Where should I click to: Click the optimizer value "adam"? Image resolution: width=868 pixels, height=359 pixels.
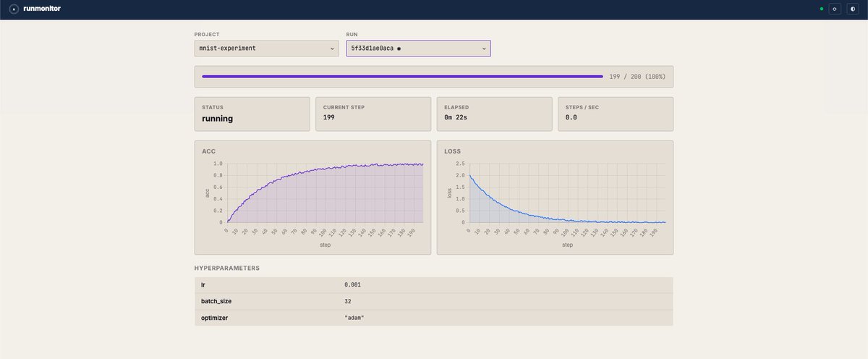pos(354,318)
